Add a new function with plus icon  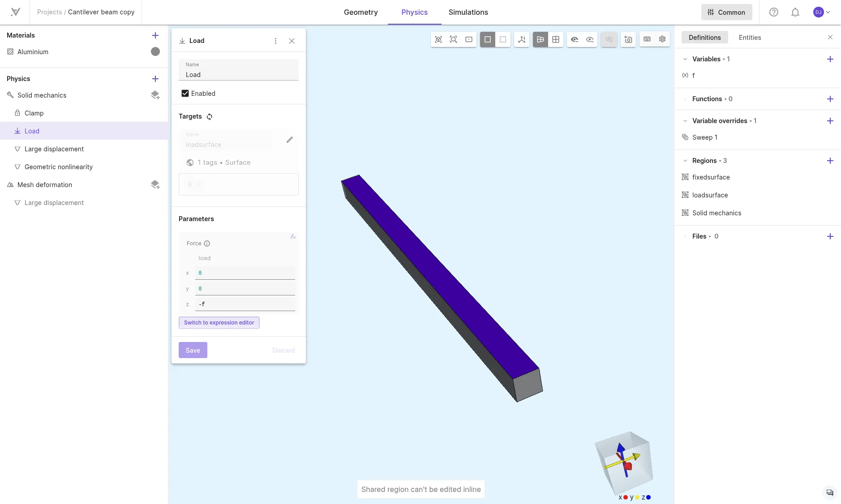click(830, 99)
